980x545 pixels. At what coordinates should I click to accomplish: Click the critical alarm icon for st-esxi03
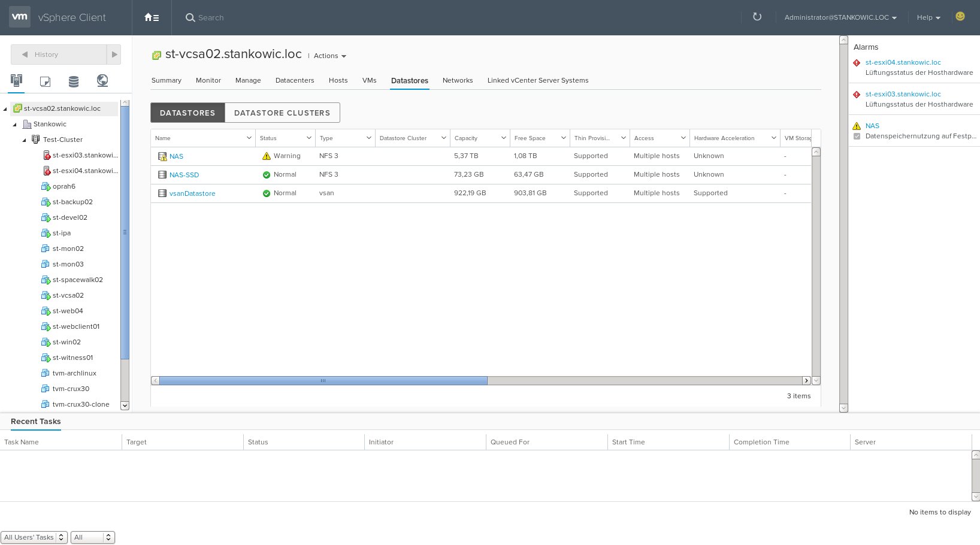(x=857, y=95)
